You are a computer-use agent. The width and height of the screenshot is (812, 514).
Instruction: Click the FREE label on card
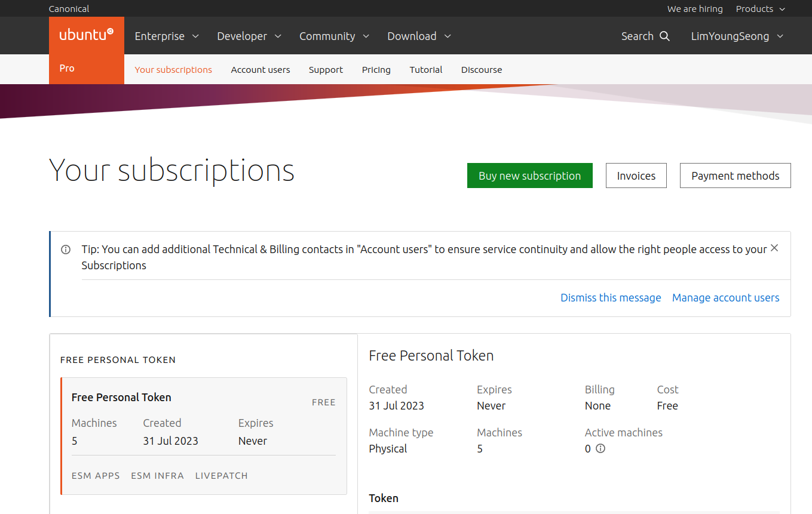pos(324,402)
